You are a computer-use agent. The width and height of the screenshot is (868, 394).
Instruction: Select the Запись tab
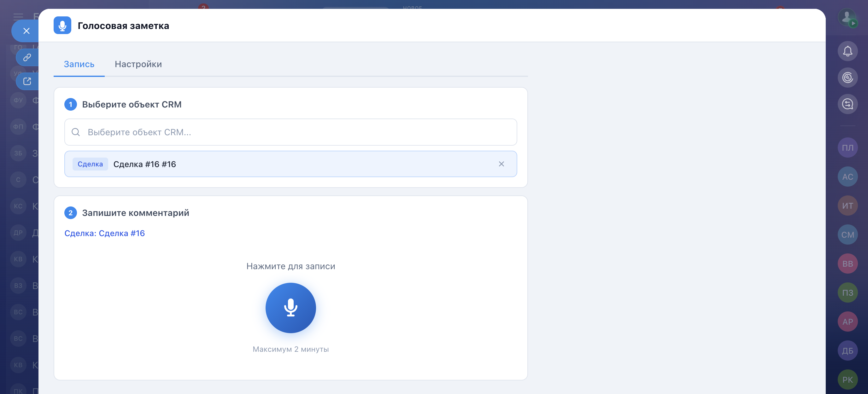pyautogui.click(x=79, y=64)
